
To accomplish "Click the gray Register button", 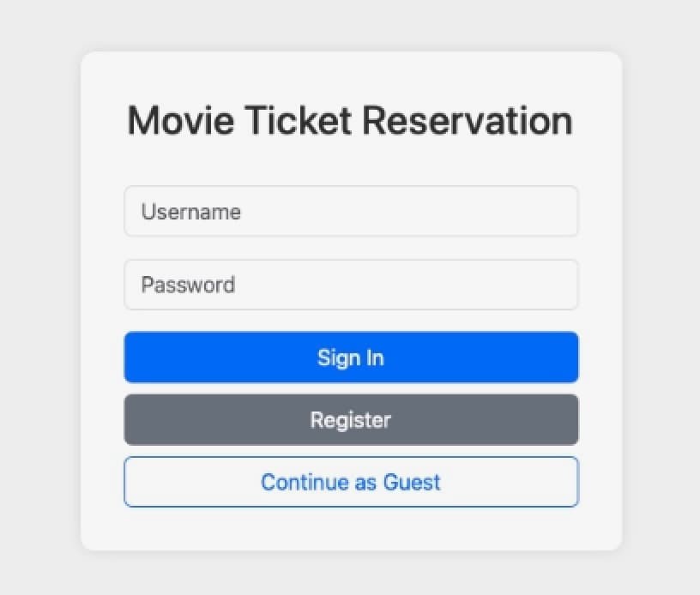I will click(351, 420).
